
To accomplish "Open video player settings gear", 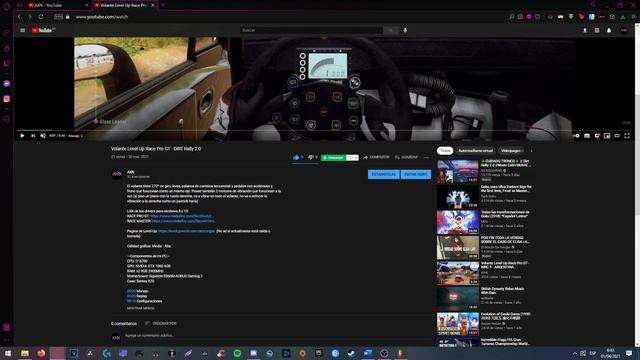I will pos(597,136).
